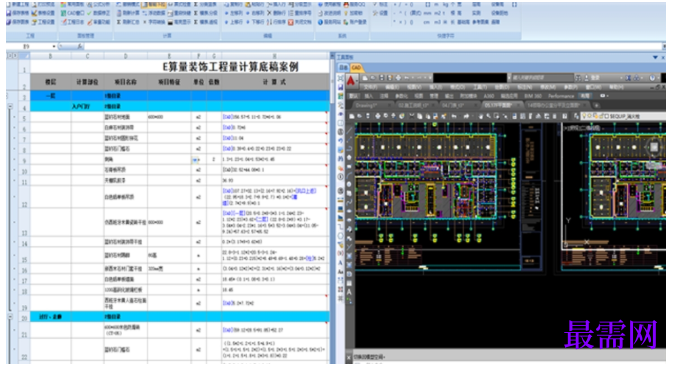Collapse the outline group beside row 20
Viewport: 676px width, 366px height.
click(x=10, y=316)
